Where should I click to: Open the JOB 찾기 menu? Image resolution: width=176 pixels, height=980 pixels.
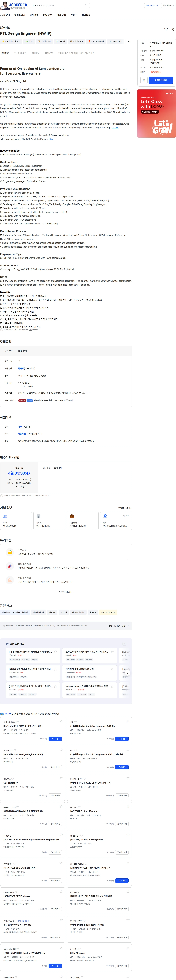5,15
